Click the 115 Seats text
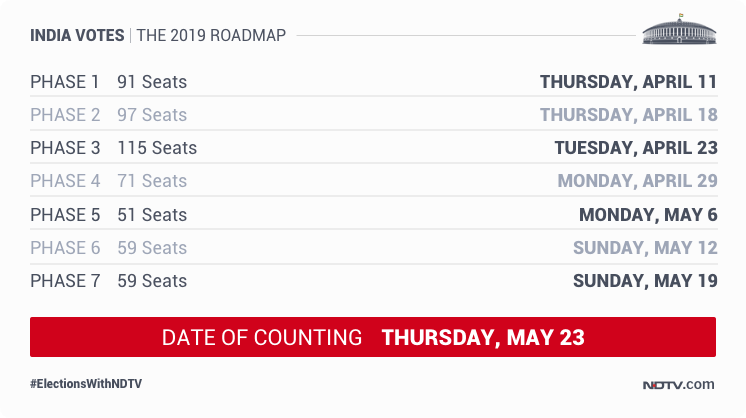746x418 pixels. click(x=157, y=148)
